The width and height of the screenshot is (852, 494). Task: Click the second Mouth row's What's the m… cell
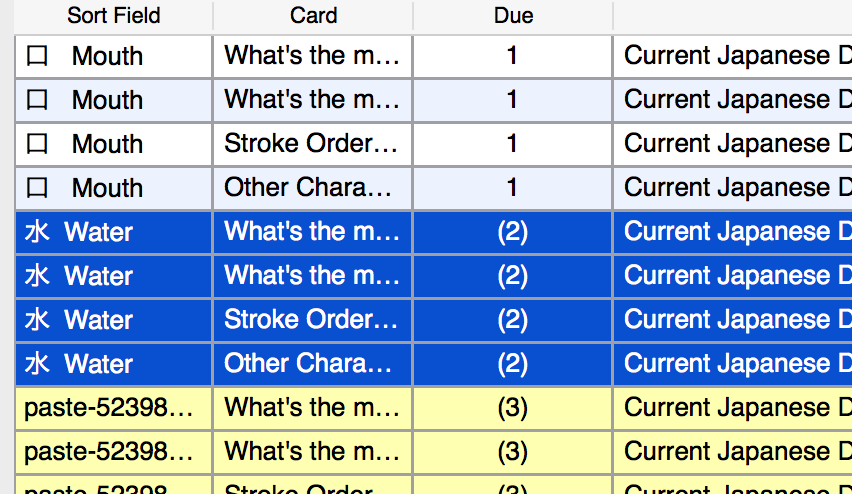(x=312, y=100)
